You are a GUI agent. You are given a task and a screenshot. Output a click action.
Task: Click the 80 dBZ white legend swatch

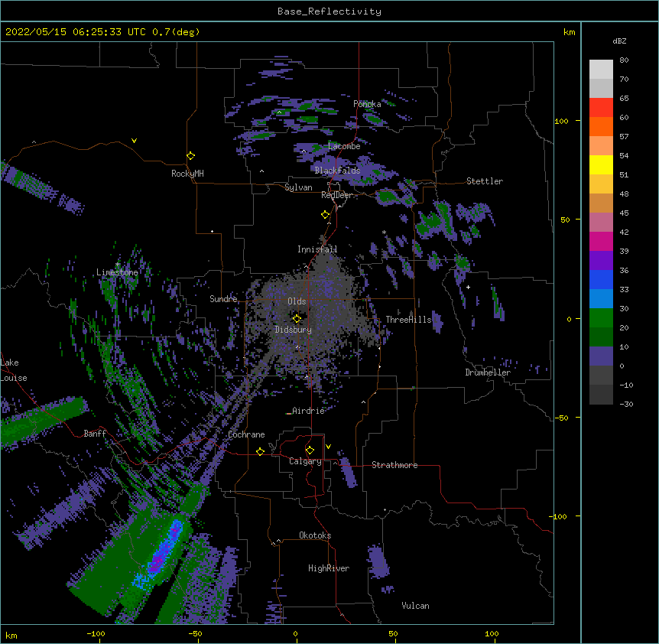601,69
